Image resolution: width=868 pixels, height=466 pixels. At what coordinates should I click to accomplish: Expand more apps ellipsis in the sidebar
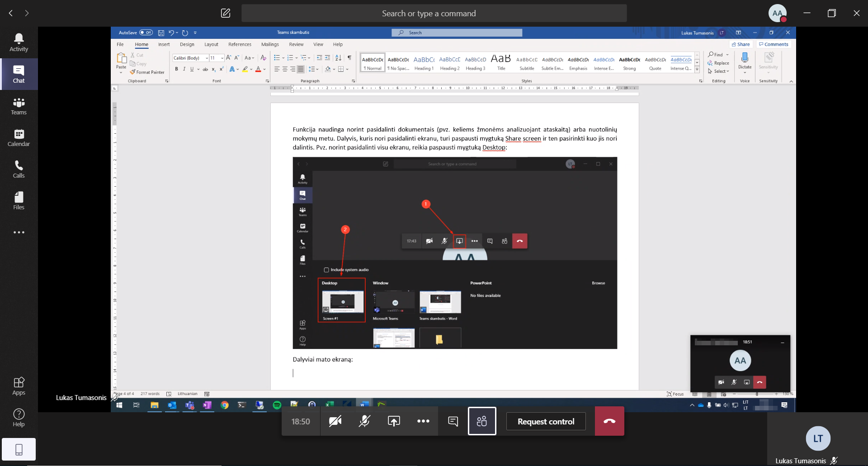point(19,232)
